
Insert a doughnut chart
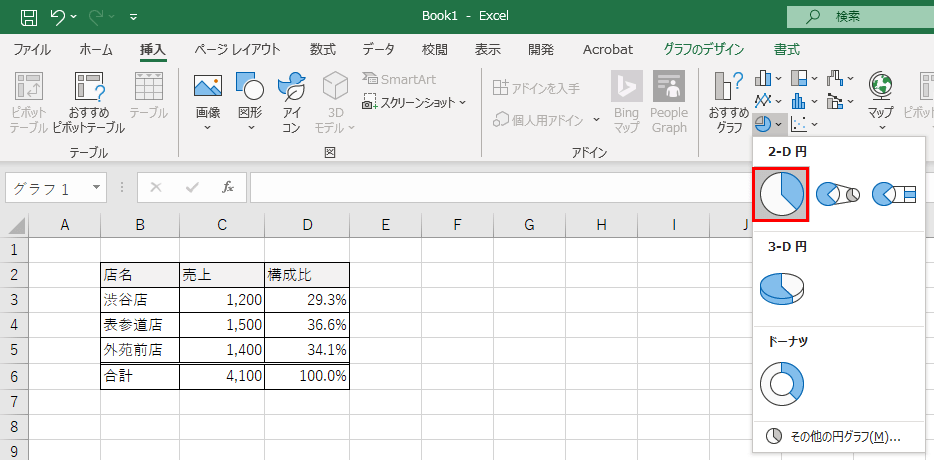click(x=782, y=382)
